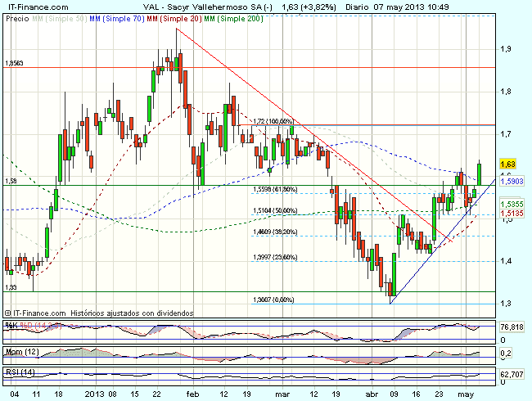The width and height of the screenshot is (532, 401).
Task: Click the copyright icon beside IT-Finance.com footer
Action: [7, 313]
